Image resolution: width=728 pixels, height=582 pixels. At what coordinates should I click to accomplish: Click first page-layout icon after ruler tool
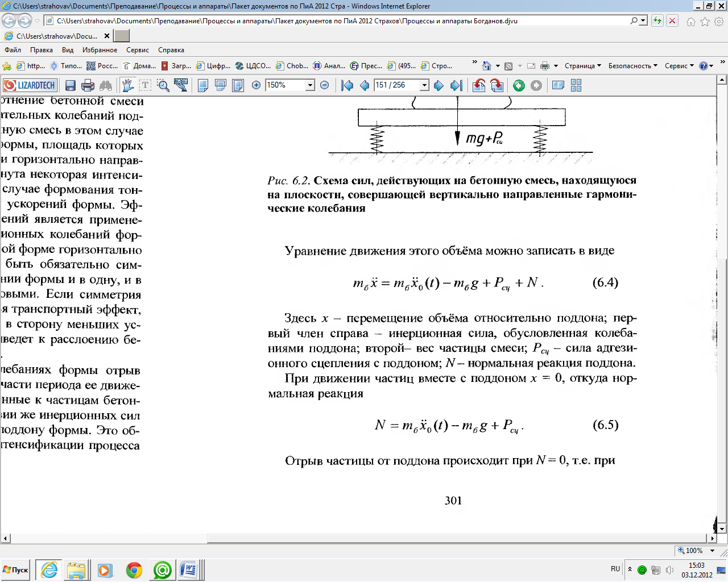pos(202,85)
